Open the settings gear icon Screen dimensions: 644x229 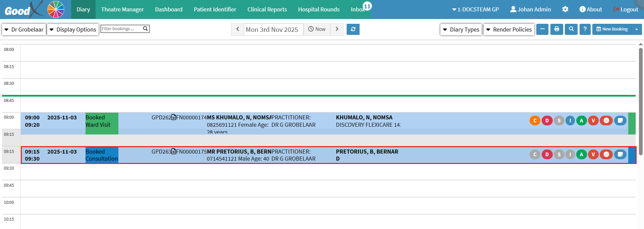coord(565,9)
